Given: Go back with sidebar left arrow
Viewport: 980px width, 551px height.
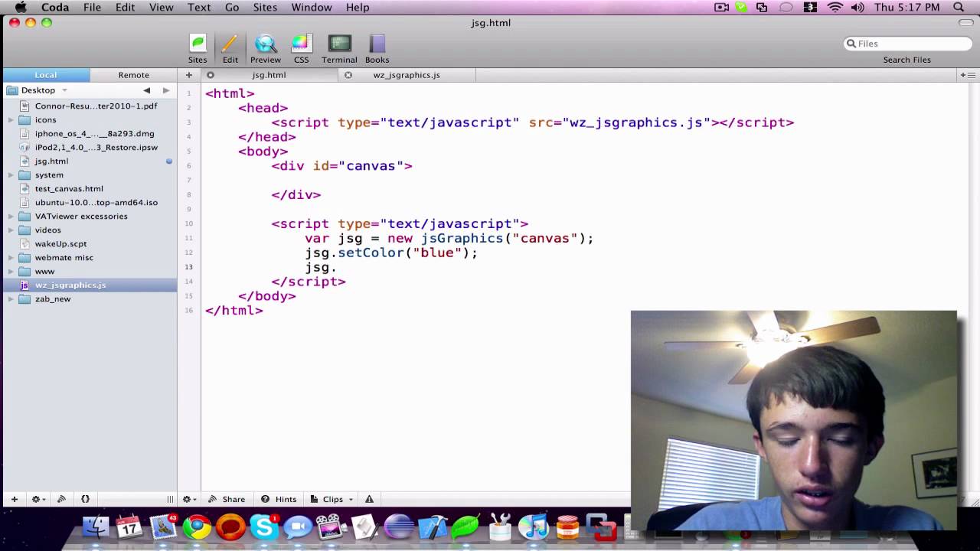Looking at the screenshot, I should point(146,90).
